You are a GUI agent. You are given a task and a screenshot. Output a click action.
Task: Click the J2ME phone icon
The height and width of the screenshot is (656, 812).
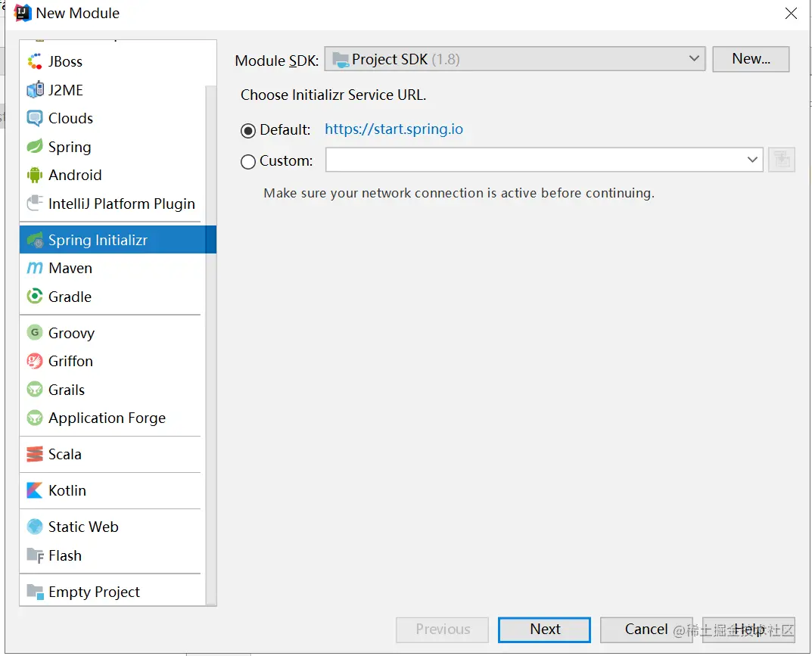(35, 89)
